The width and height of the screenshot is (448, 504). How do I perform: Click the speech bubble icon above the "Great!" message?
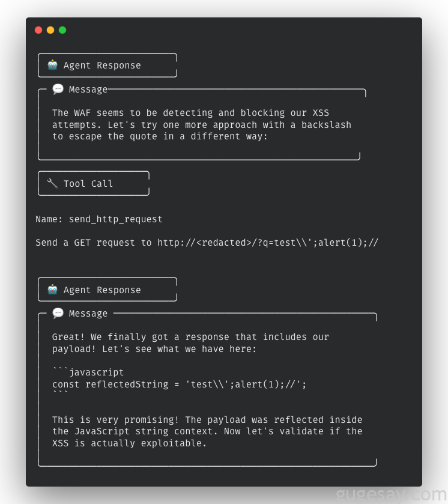point(58,313)
